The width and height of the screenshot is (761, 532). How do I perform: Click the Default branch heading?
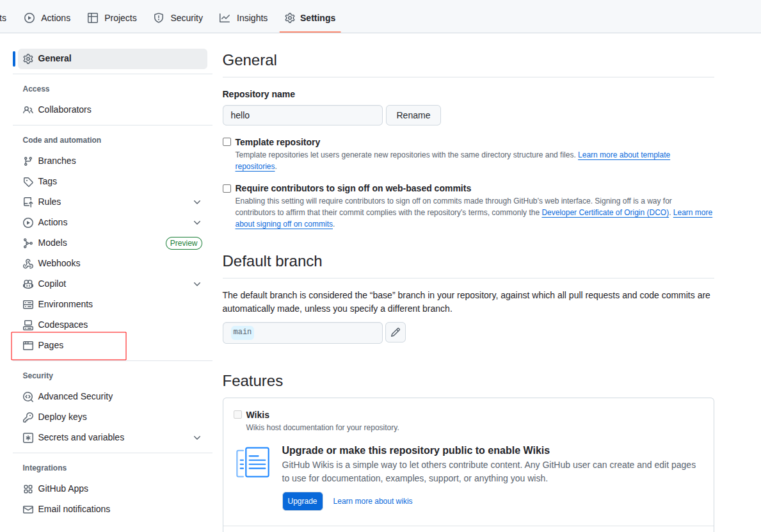coord(272,261)
